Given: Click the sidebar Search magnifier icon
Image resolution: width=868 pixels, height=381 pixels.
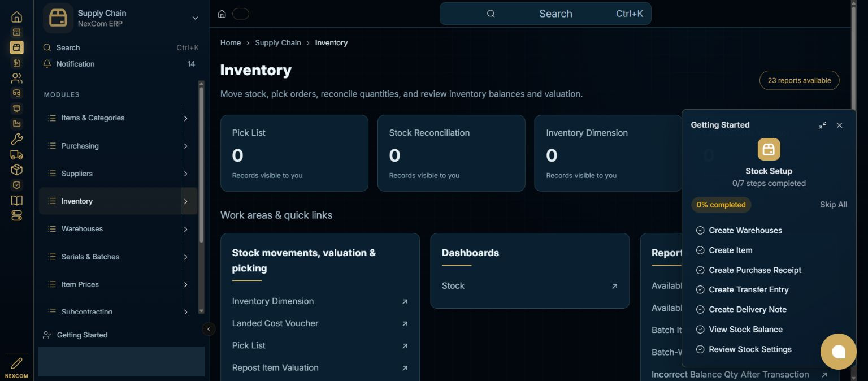Looking at the screenshot, I should pos(47,47).
